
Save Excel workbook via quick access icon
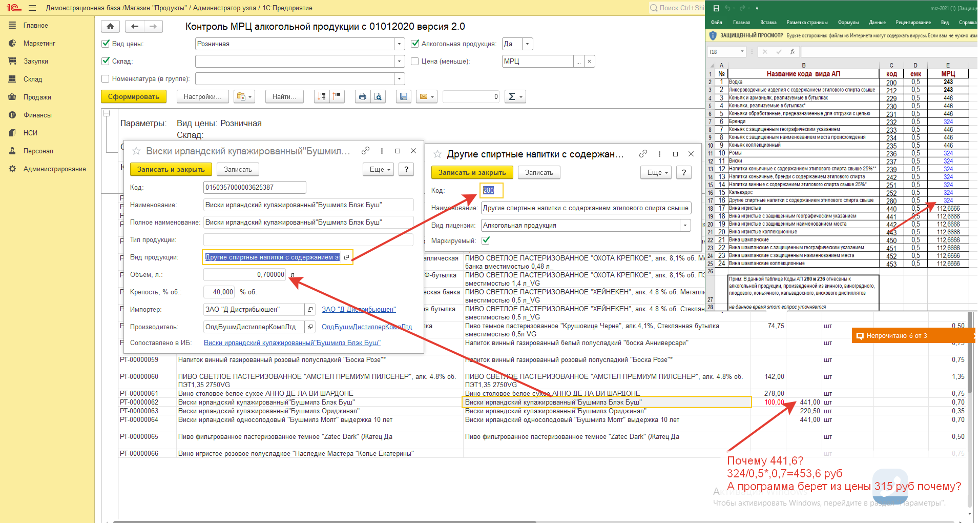(716, 8)
